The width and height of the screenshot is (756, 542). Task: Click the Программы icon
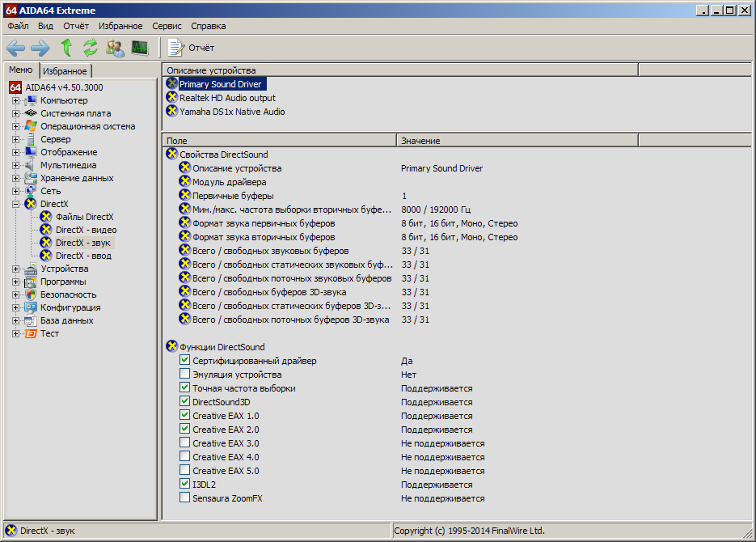[x=31, y=282]
